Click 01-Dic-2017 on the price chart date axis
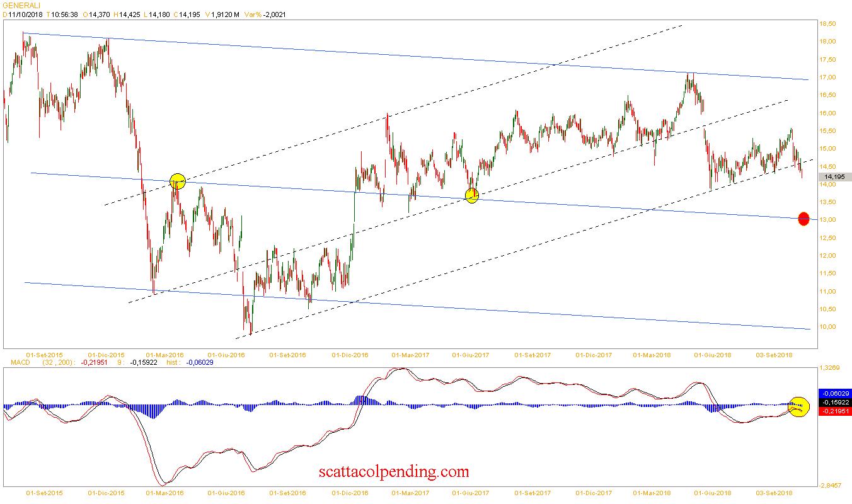The height and width of the screenshot is (504, 852). [594, 355]
